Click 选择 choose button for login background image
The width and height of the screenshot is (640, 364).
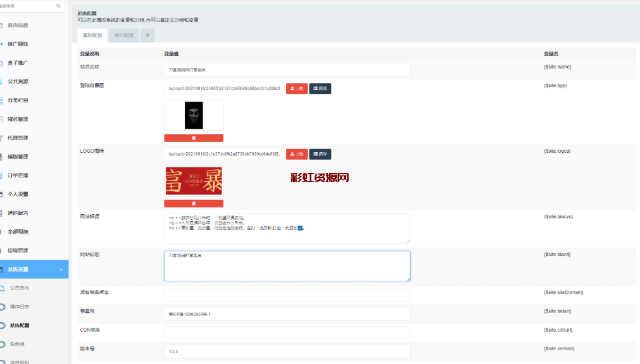tap(320, 89)
